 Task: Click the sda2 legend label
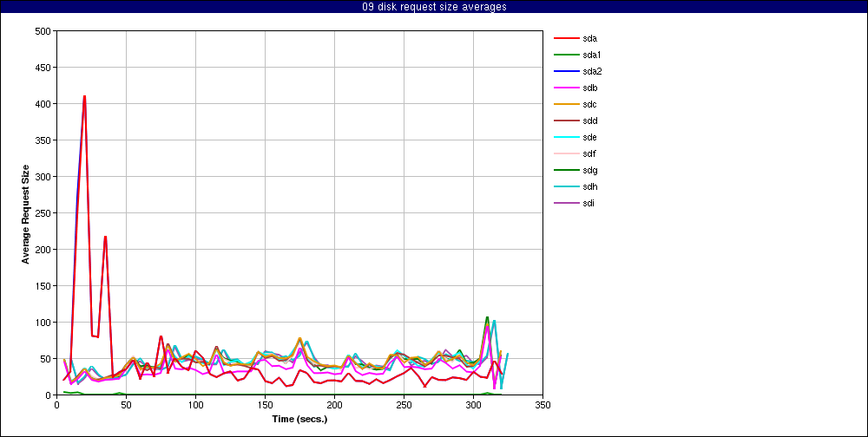coord(592,71)
